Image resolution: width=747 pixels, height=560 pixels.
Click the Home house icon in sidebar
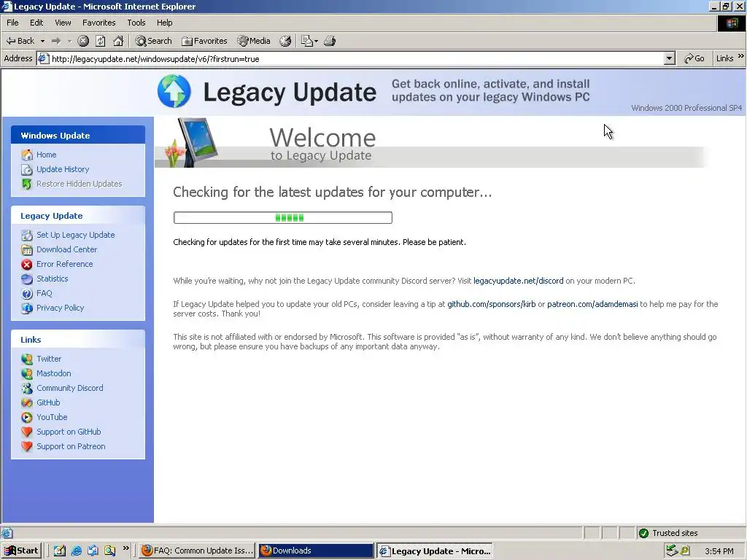[x=27, y=155]
